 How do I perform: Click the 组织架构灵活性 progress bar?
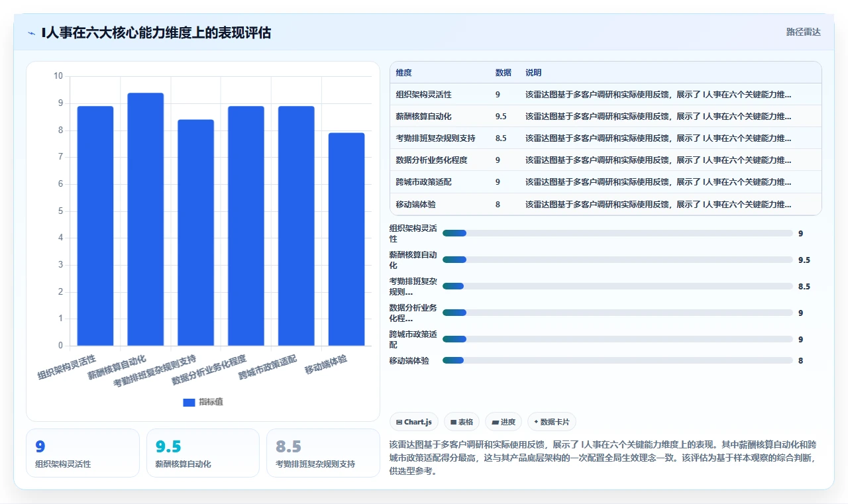click(x=617, y=233)
